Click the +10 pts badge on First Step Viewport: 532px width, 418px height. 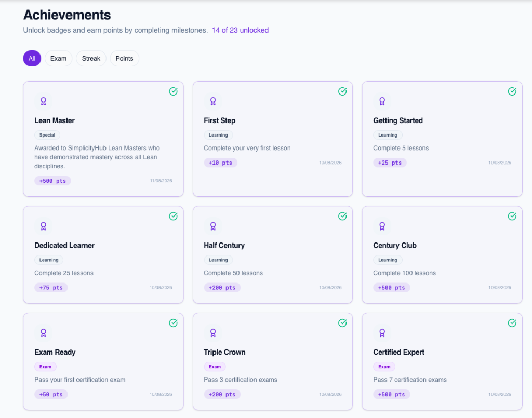(x=220, y=163)
